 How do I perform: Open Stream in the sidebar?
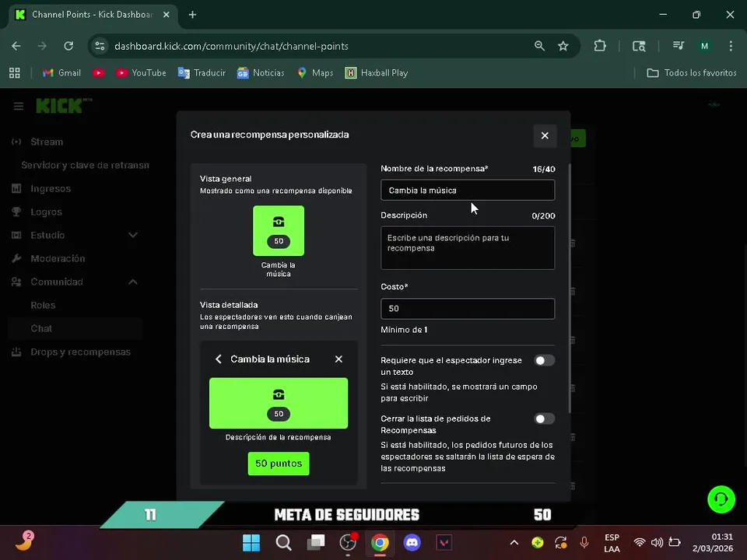coord(46,142)
